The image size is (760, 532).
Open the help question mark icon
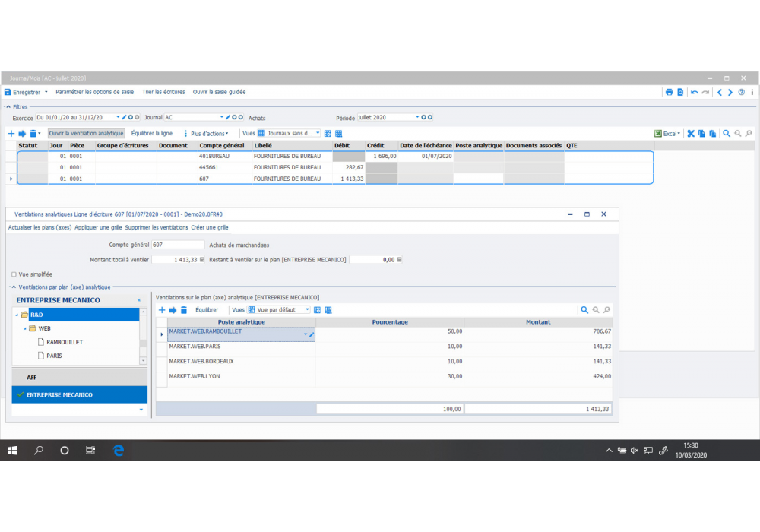coord(741,92)
